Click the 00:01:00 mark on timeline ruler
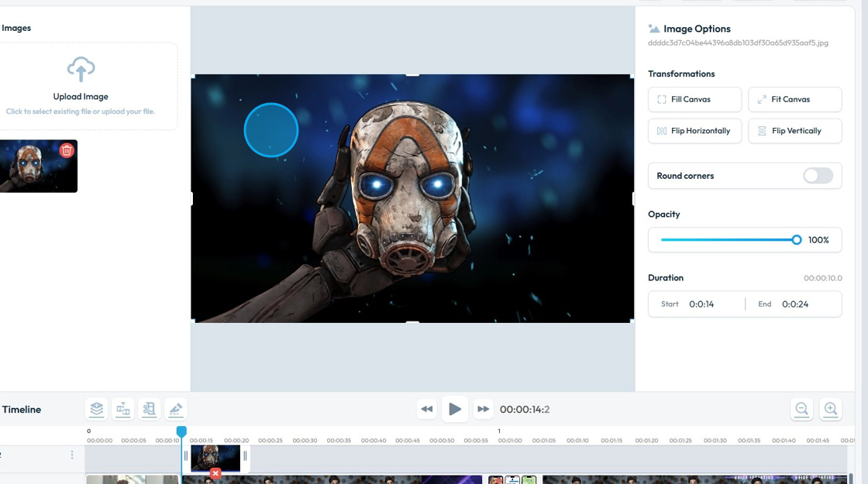The height and width of the screenshot is (484, 868). pos(509,441)
